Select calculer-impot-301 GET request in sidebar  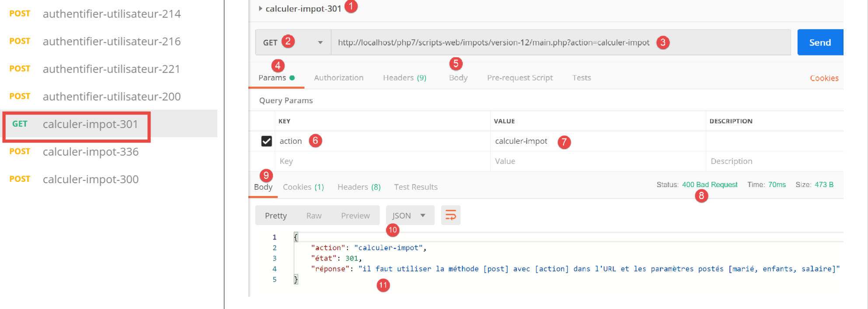tap(90, 125)
